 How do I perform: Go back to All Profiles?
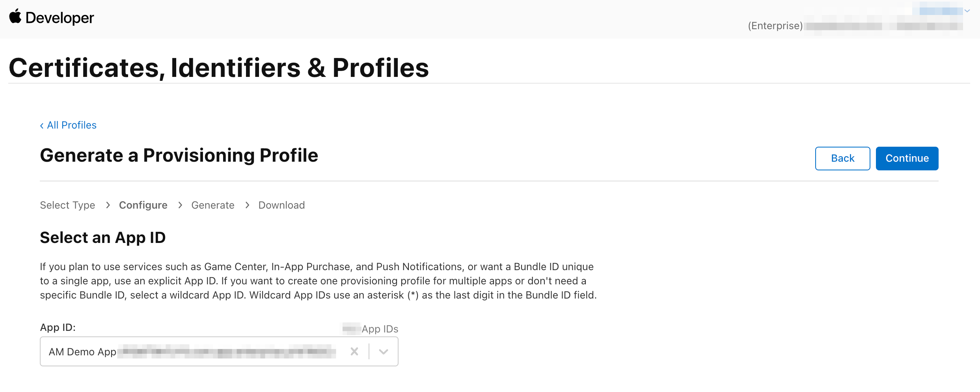(x=68, y=125)
